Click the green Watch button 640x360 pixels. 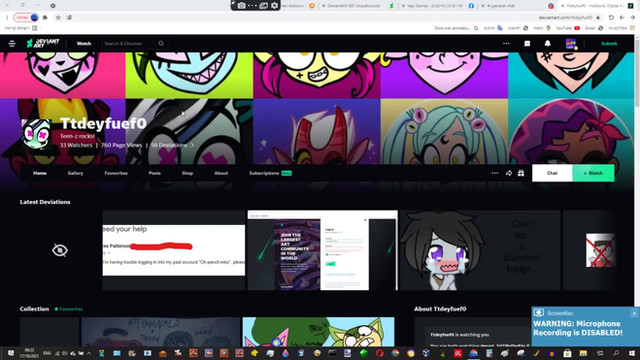tap(593, 173)
